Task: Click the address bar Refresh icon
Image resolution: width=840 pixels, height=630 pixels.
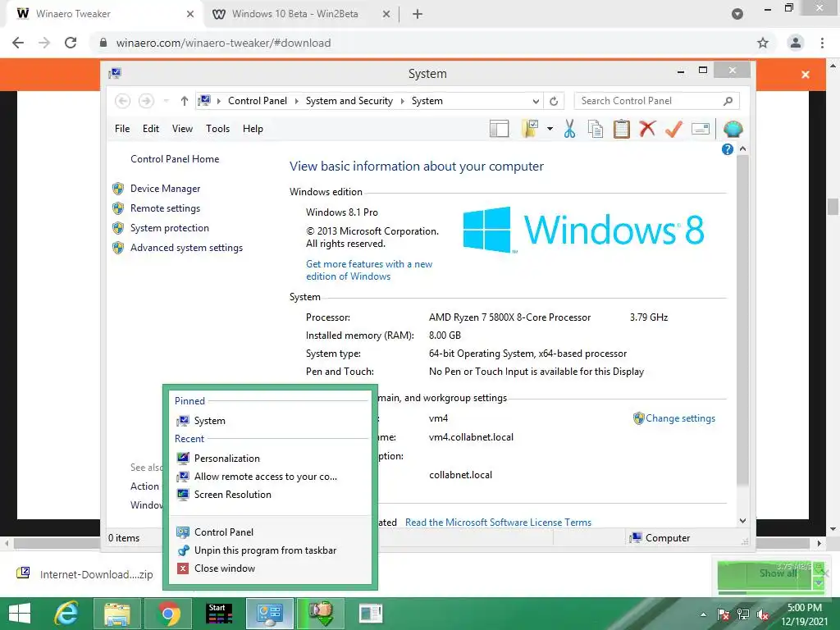Action: point(554,101)
